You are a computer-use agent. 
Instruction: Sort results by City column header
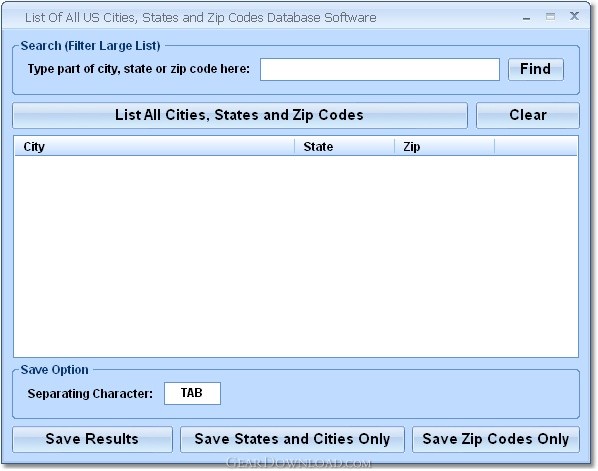154,147
